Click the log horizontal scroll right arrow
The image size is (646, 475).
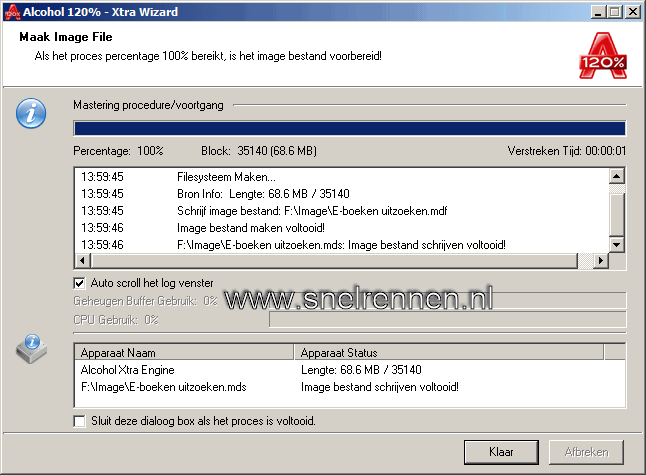click(601, 260)
